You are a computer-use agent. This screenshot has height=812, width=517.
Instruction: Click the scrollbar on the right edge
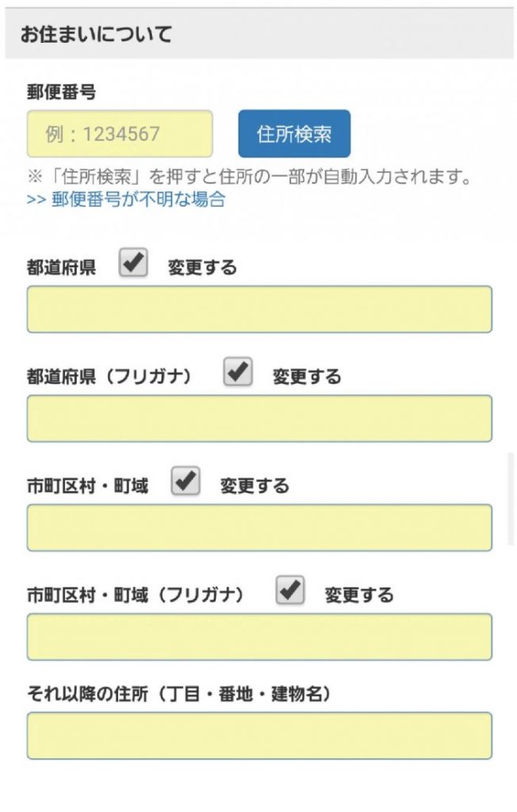click(511, 500)
